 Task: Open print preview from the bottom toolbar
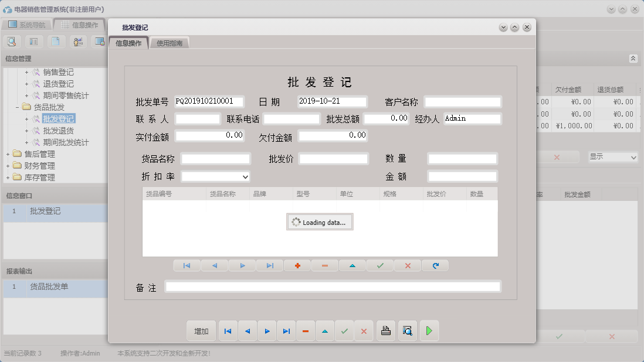tap(407, 331)
